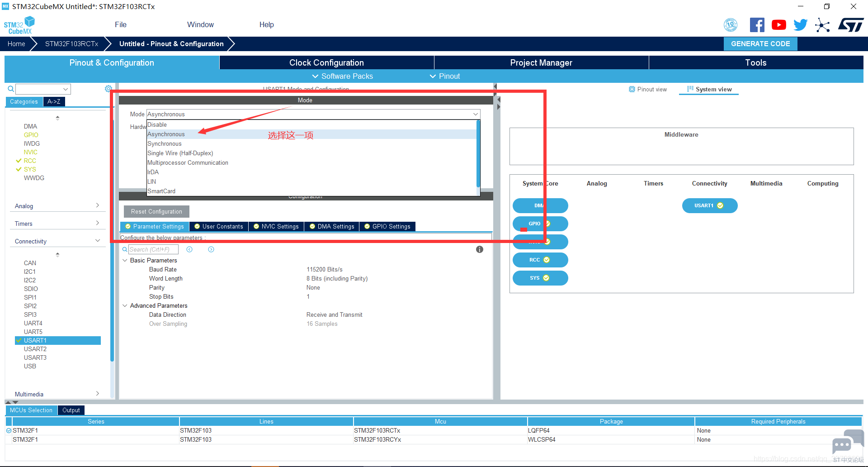Image resolution: width=868 pixels, height=467 pixels.
Task: Go to Home breadcrumb
Action: [16, 44]
